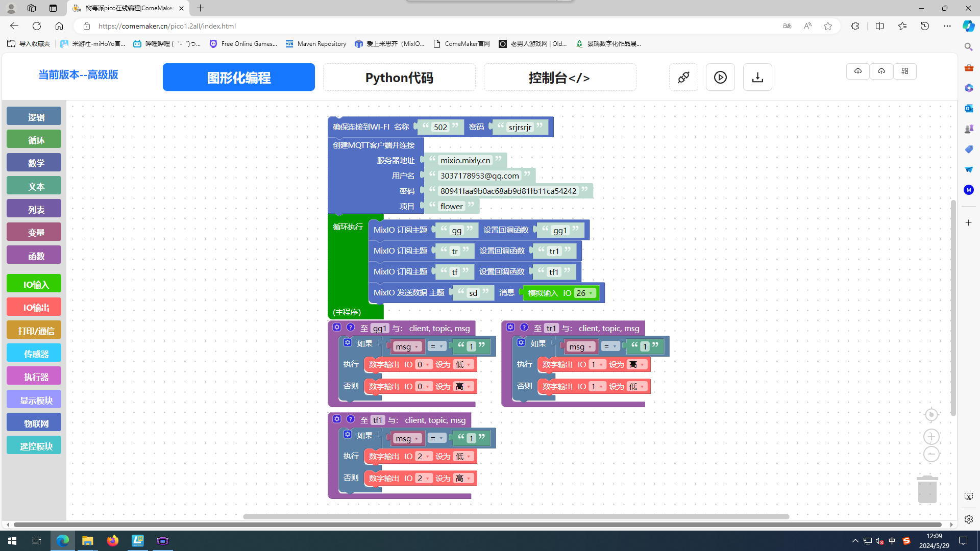Image resolution: width=980 pixels, height=551 pixels.
Task: Open File Explorer from the taskbar
Action: coord(88,541)
